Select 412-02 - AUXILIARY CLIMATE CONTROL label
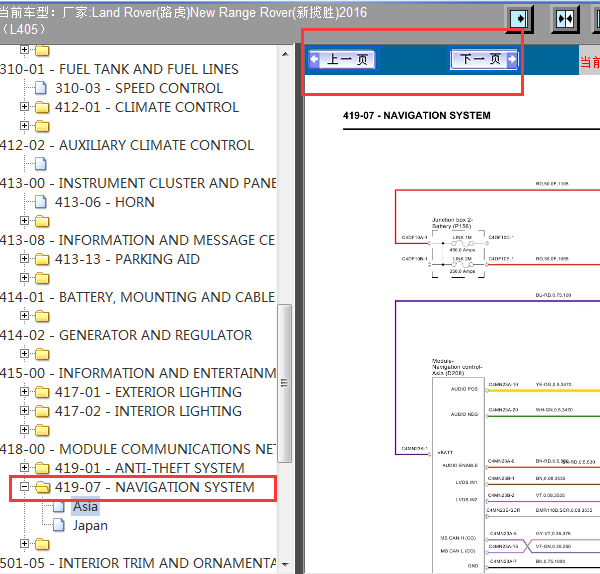Screen dimensions: 600x574 (x=127, y=145)
